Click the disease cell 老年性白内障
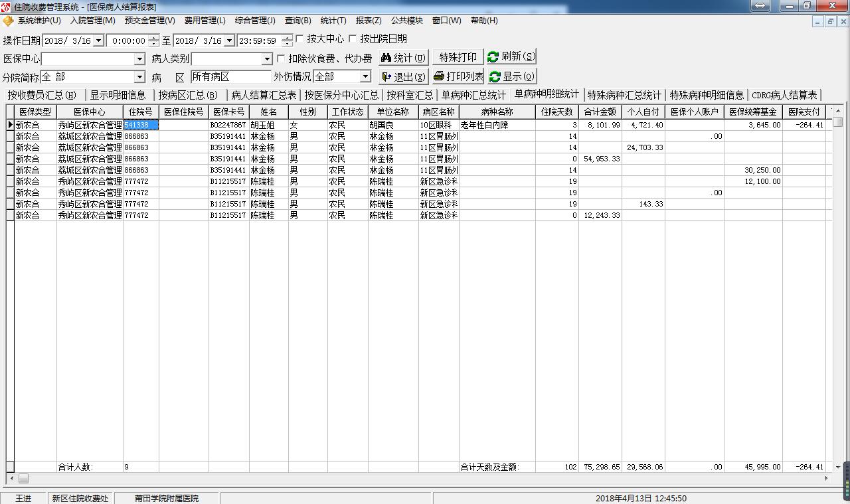850x504 pixels. (497, 125)
